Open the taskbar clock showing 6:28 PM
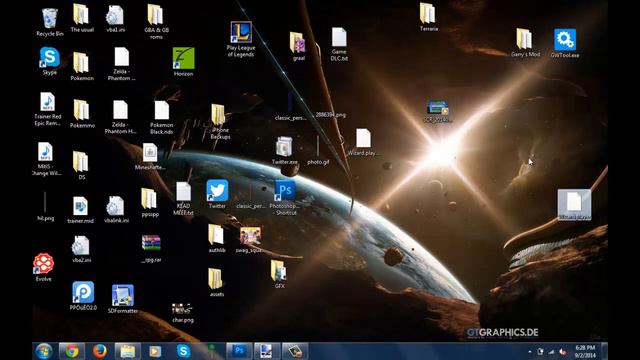Screen dimensions: 640x360 coord(585,351)
